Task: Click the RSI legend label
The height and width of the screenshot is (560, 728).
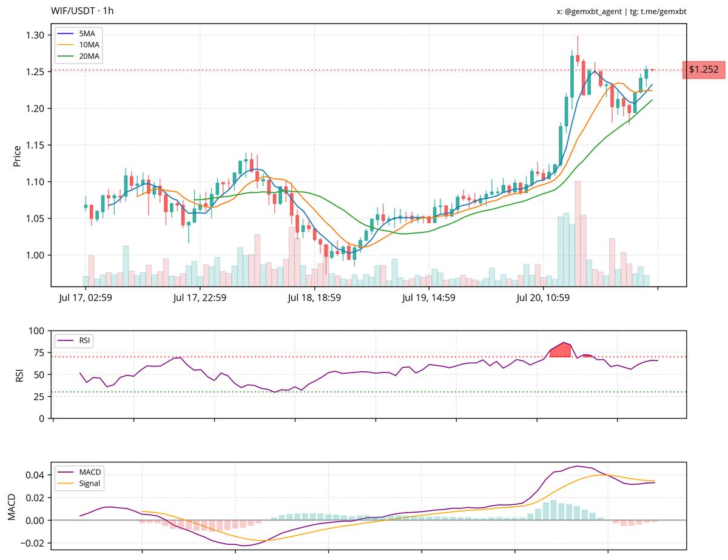Action: 84,341
